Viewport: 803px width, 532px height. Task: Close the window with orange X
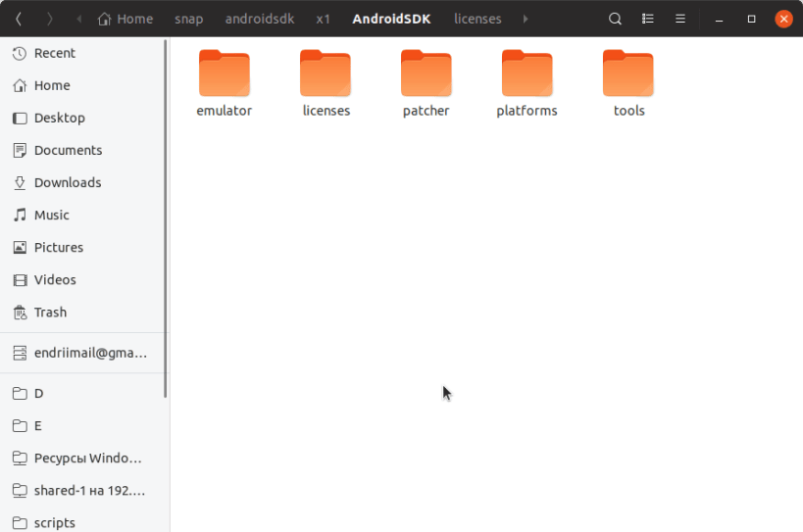tap(783, 19)
